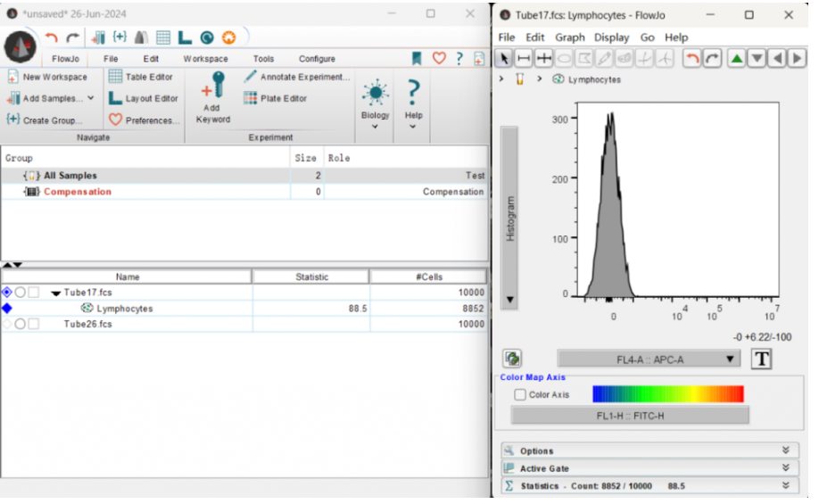
Task: Tick the checkbox beside Tube26.fcs
Action: pos(33,324)
